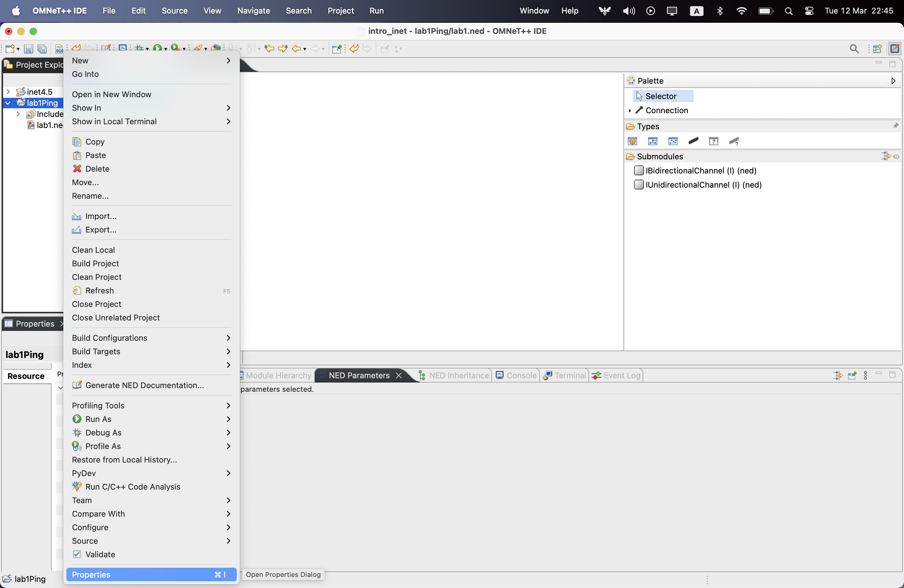Go to next edit location icon
This screenshot has height=588, width=904.
[283, 49]
